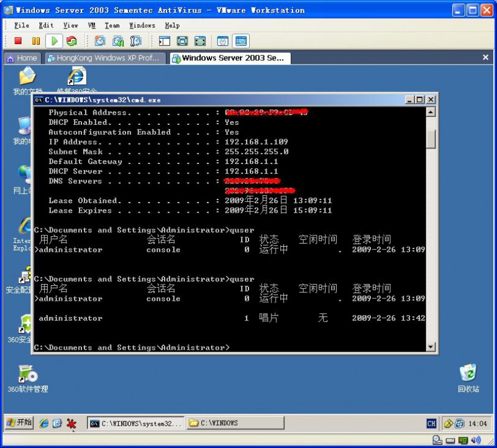Click the cmd.exe taskbar button
This screenshot has width=497, height=448.
coord(135,423)
